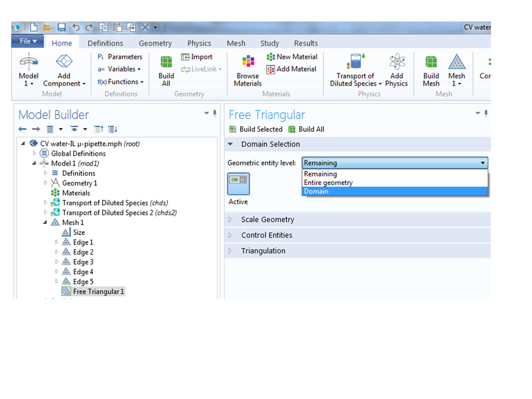Select Domain from entity level list
This screenshot has width=532, height=399.
coord(316,192)
